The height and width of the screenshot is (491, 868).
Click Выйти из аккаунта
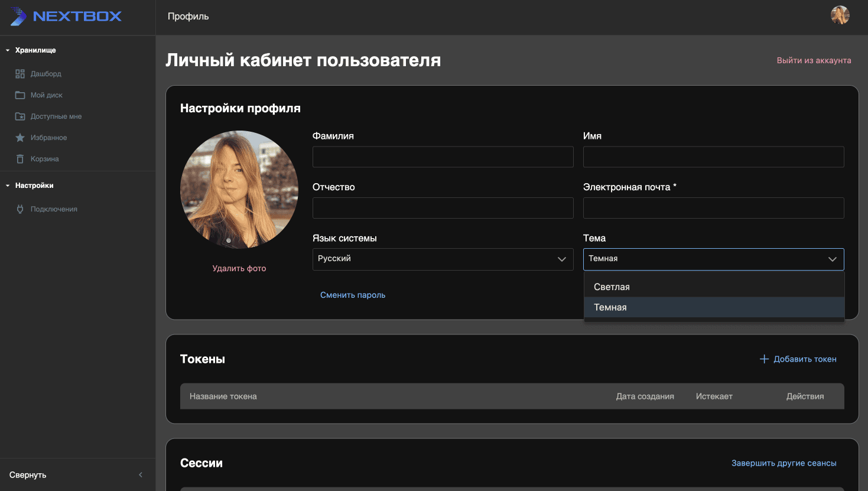click(x=814, y=60)
